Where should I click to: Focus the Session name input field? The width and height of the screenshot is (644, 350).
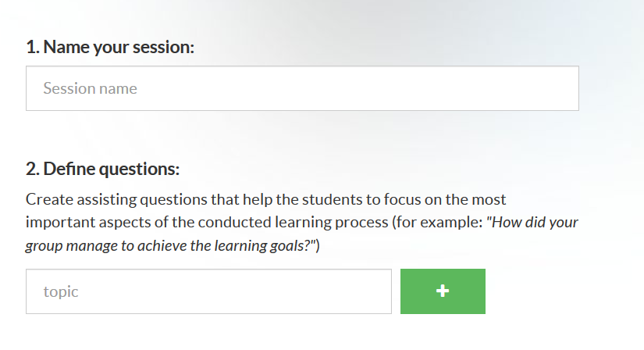click(x=302, y=88)
